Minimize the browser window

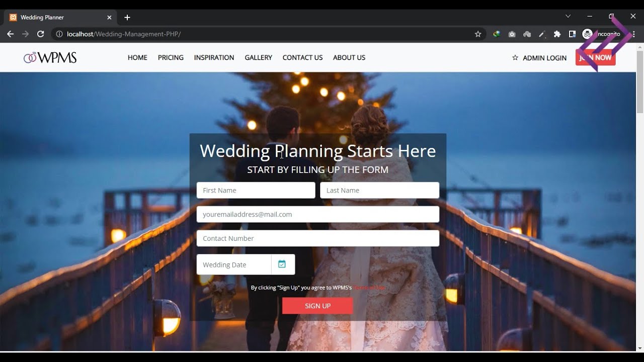click(x=590, y=16)
